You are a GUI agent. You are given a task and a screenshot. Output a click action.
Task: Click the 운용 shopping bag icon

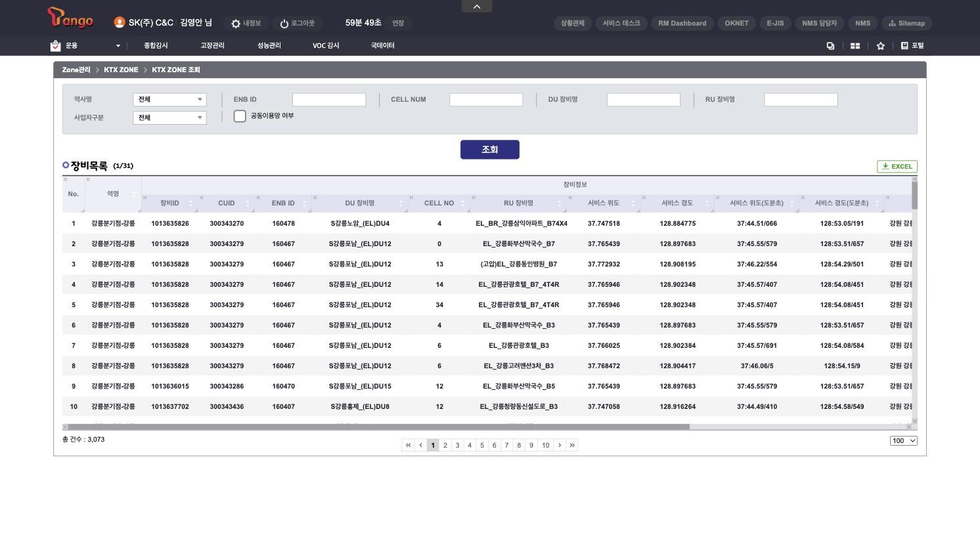click(x=55, y=45)
